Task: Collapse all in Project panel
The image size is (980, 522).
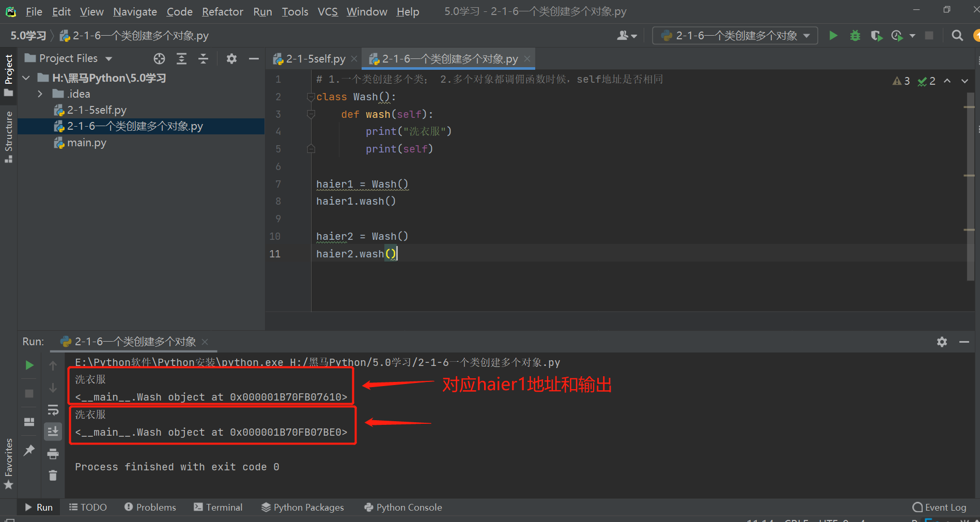Action: [x=203, y=59]
